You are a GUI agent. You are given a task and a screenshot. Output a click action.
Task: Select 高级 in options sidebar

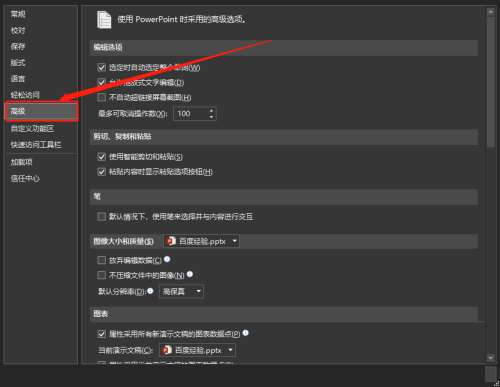pyautogui.click(x=42, y=111)
